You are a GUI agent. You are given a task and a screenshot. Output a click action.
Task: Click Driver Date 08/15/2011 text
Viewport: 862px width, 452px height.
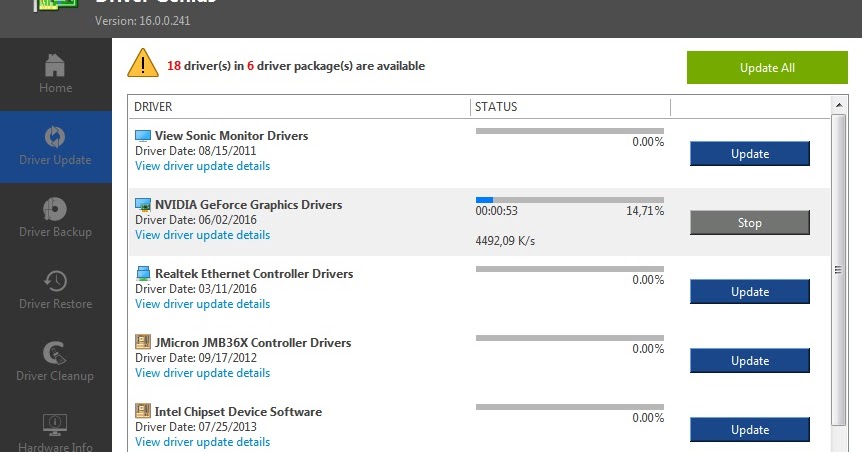tap(196, 151)
